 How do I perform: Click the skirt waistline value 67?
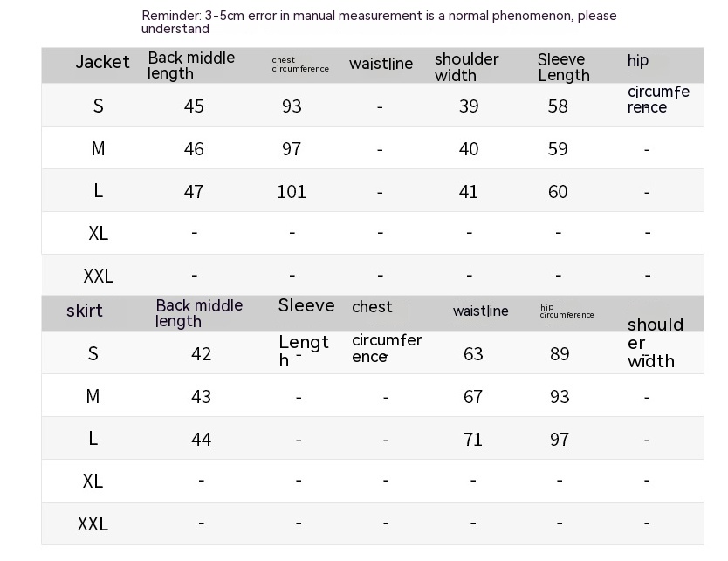(x=473, y=397)
